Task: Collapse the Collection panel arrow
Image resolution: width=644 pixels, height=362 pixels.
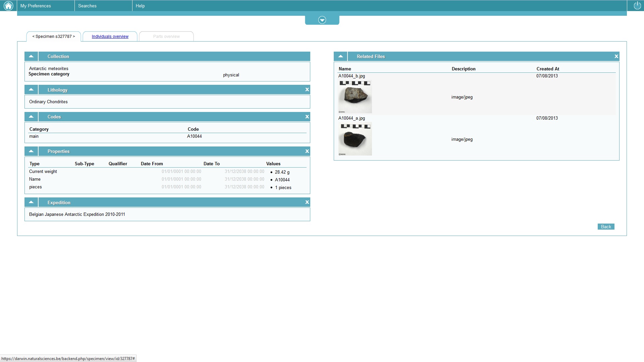Action: pos(31,56)
